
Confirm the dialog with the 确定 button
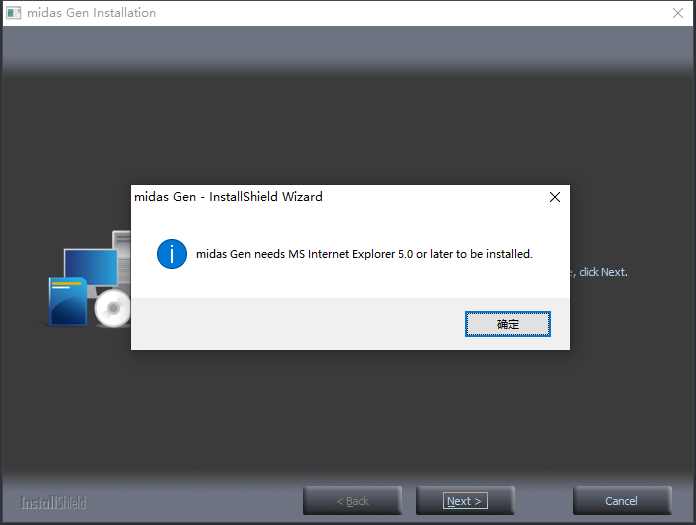507,324
